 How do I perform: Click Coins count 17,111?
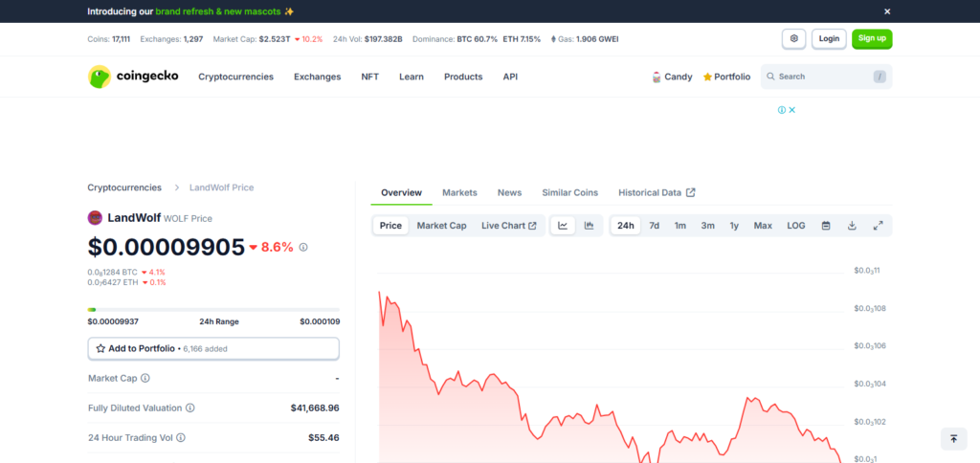(x=122, y=38)
